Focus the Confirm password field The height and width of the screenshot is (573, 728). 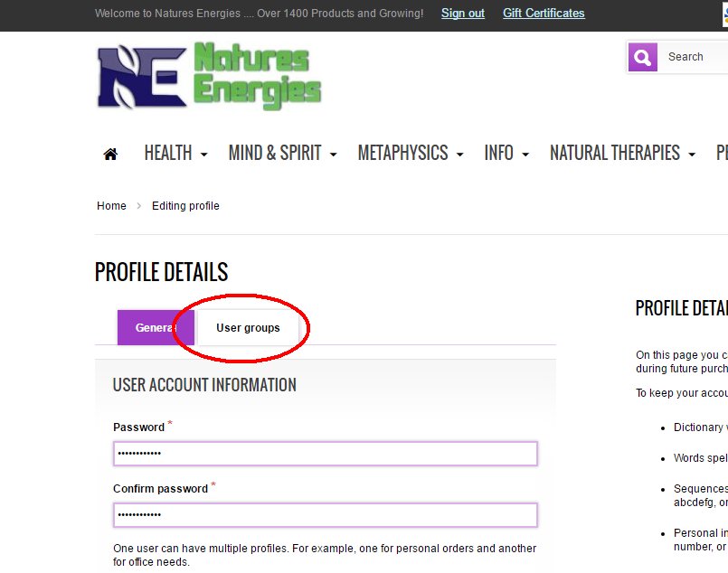pyautogui.click(x=326, y=515)
